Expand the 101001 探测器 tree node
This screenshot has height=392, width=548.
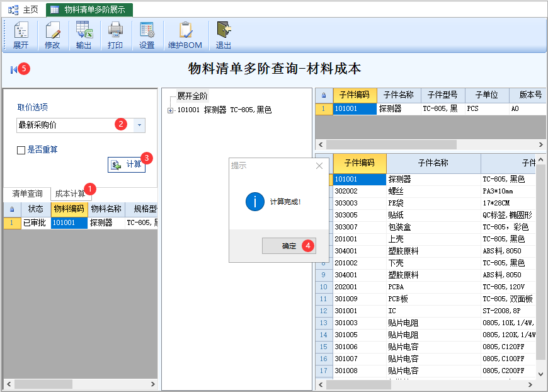click(x=170, y=110)
